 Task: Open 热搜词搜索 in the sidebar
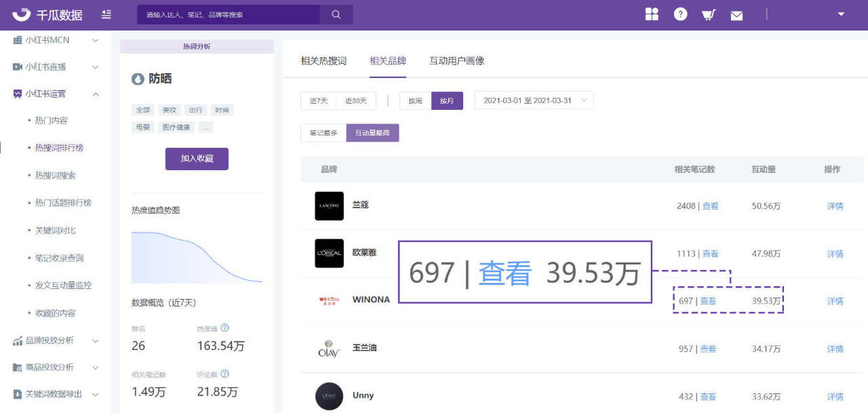[55, 175]
